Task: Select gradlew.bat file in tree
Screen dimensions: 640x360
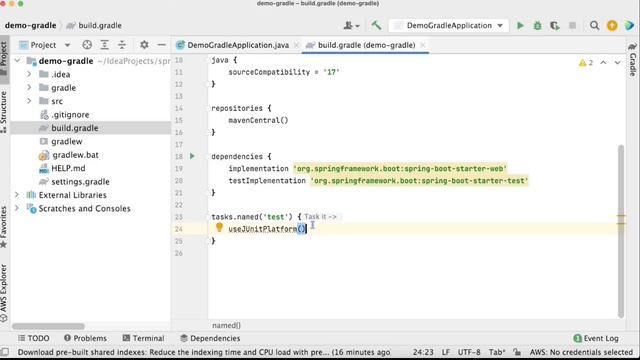Action: 75,155
